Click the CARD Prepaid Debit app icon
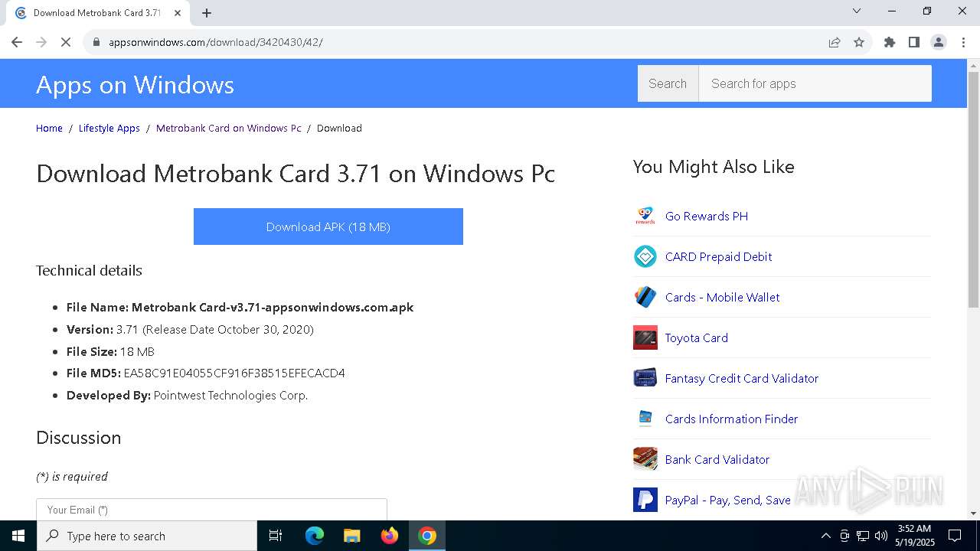The width and height of the screenshot is (980, 551). [x=645, y=256]
